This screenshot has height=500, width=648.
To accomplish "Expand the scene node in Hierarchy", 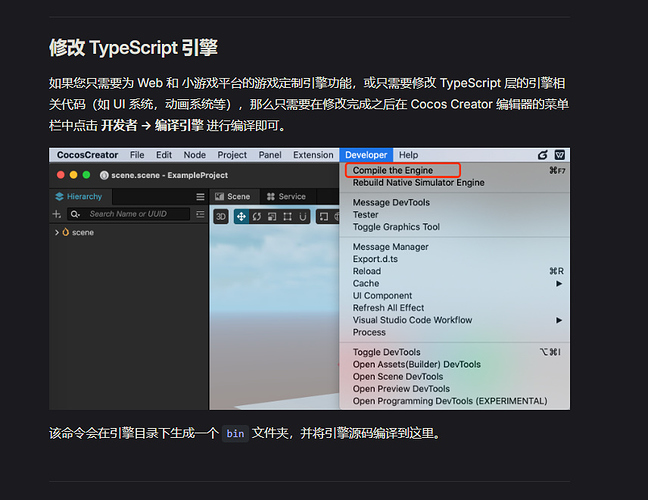I will point(57,233).
